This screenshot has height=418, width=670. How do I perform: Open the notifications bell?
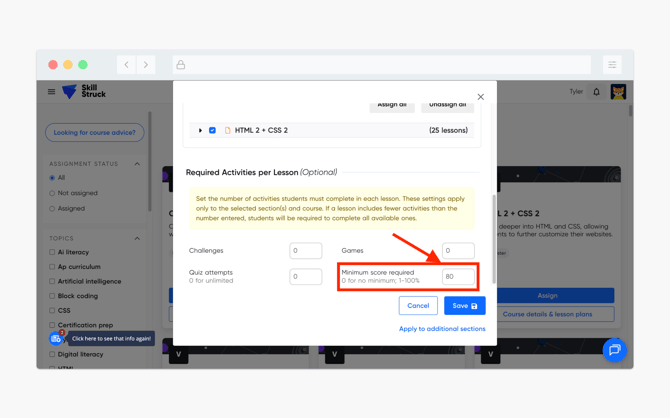[597, 92]
